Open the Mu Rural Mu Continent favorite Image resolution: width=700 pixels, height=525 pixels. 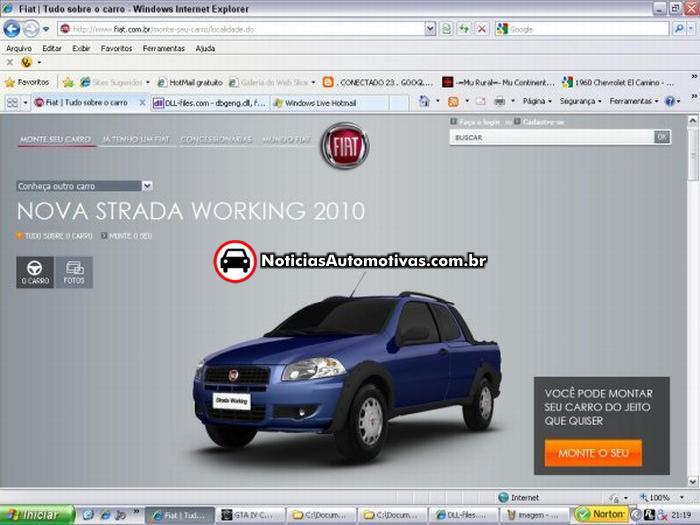pyautogui.click(x=498, y=83)
